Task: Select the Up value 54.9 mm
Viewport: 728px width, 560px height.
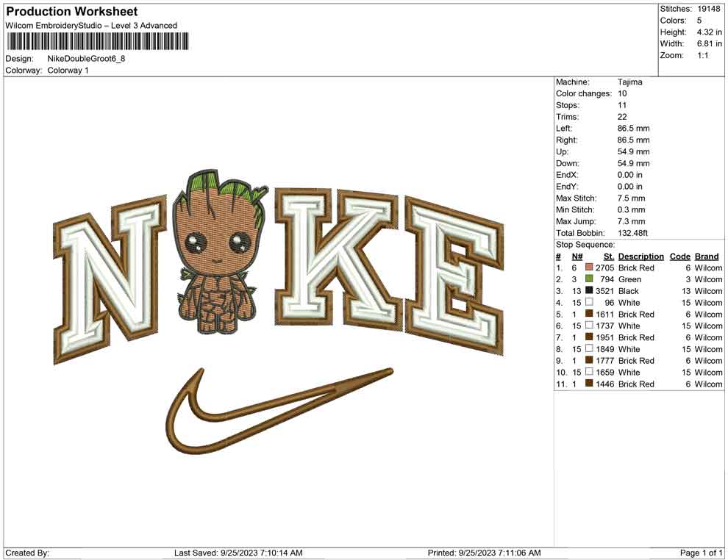Action: click(633, 151)
